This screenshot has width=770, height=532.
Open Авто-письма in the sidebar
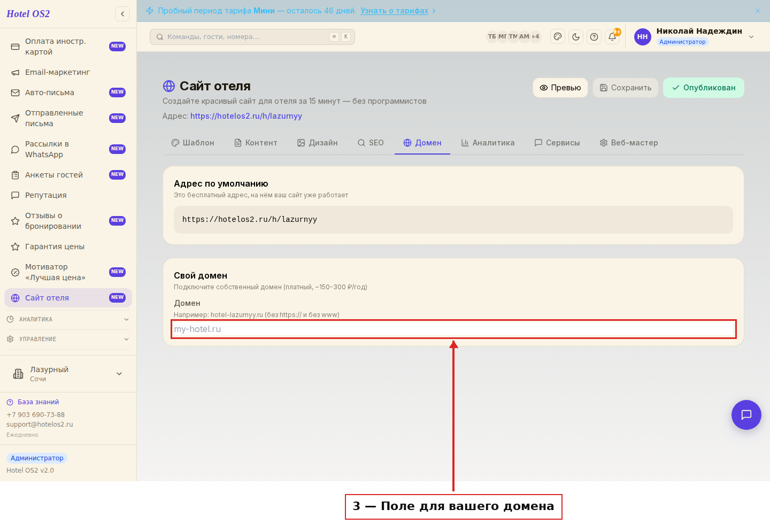click(x=68, y=92)
